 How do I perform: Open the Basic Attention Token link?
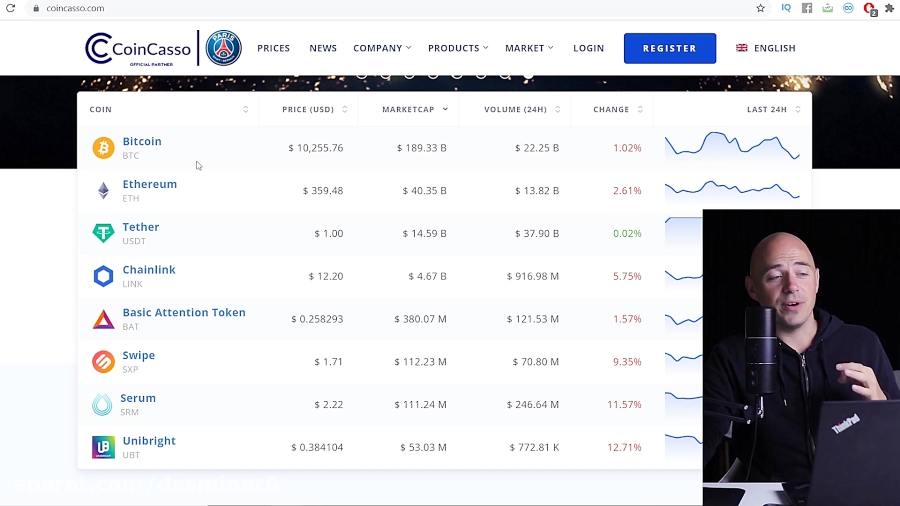(184, 312)
